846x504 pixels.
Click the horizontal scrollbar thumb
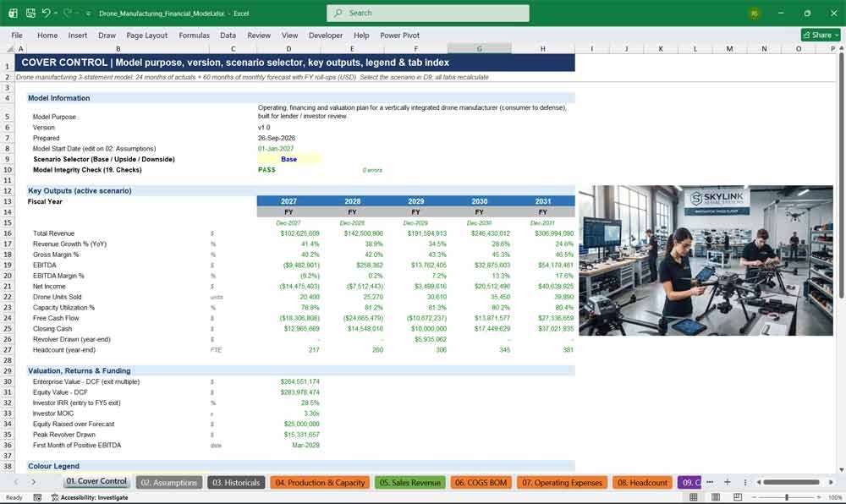(x=791, y=482)
